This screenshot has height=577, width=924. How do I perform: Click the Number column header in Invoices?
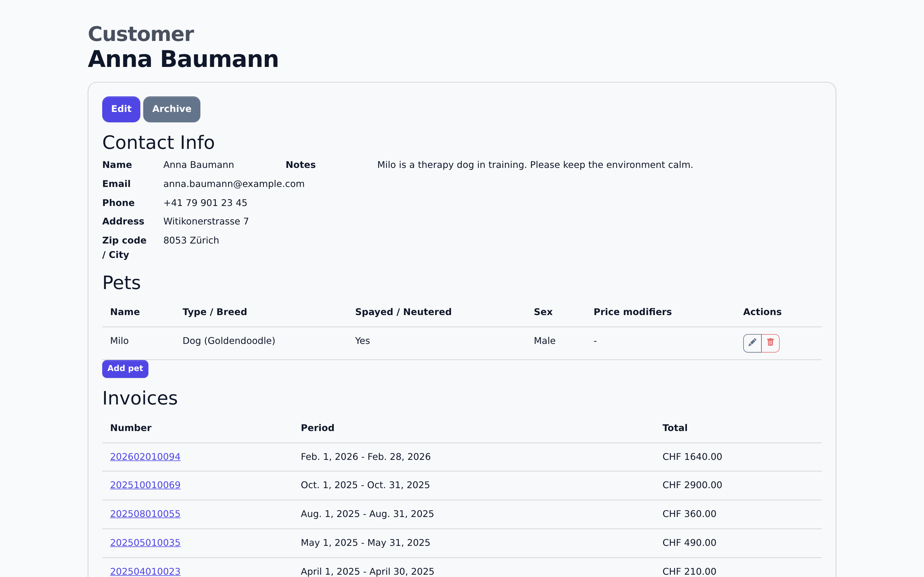[x=131, y=428]
